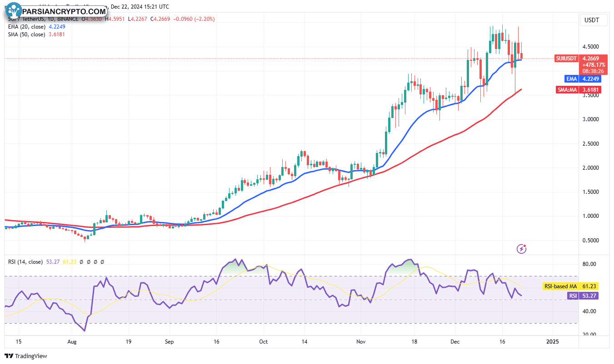Click the EMA (20, close) legend label

[26, 26]
